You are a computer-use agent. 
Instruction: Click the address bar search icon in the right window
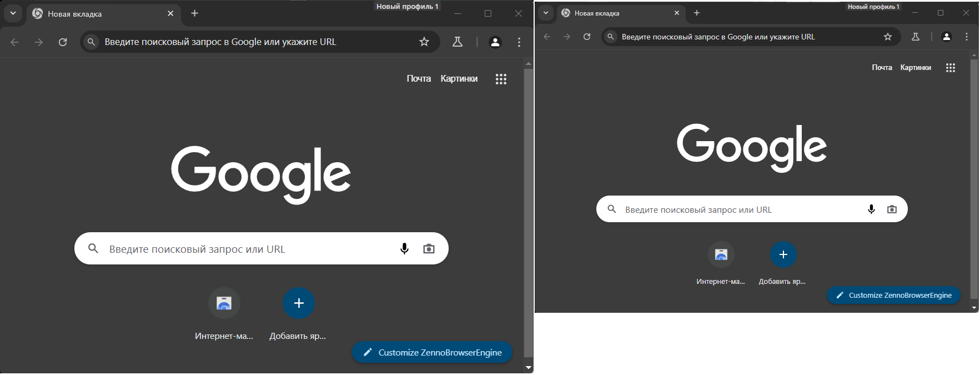[x=611, y=37]
